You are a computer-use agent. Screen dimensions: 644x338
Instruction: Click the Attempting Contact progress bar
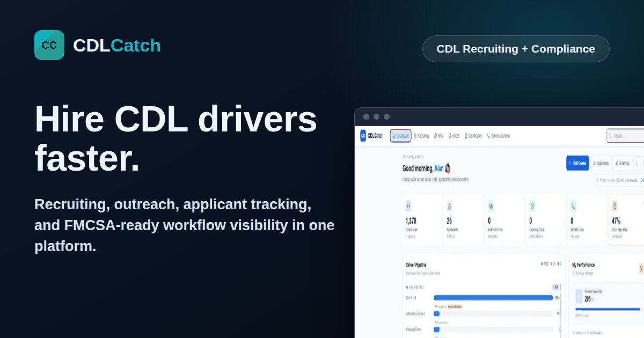point(493,313)
